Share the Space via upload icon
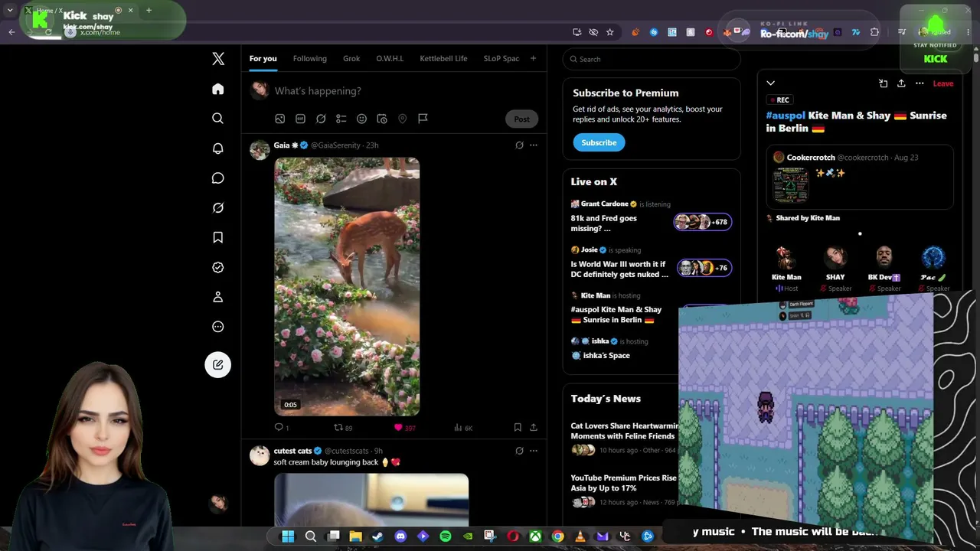Image resolution: width=980 pixels, height=551 pixels. pyautogui.click(x=901, y=83)
